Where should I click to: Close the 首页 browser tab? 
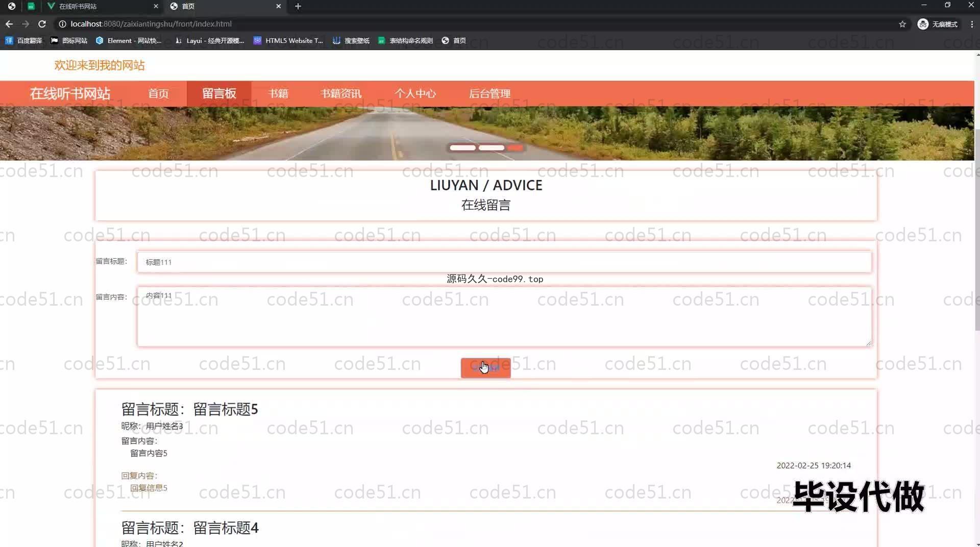click(x=278, y=6)
